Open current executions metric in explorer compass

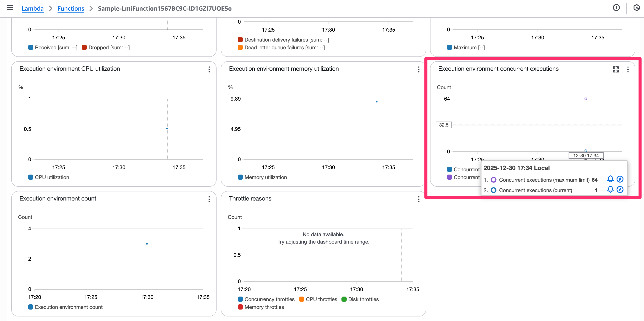pyautogui.click(x=620, y=189)
